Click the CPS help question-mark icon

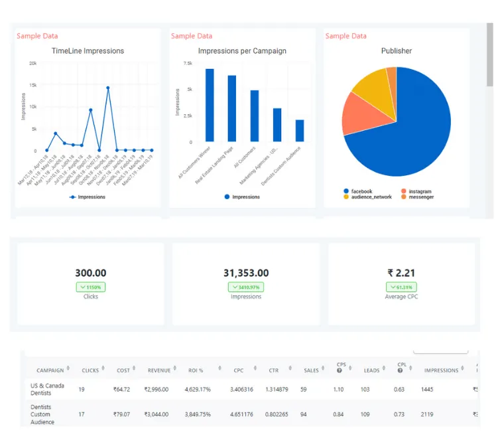(x=339, y=370)
